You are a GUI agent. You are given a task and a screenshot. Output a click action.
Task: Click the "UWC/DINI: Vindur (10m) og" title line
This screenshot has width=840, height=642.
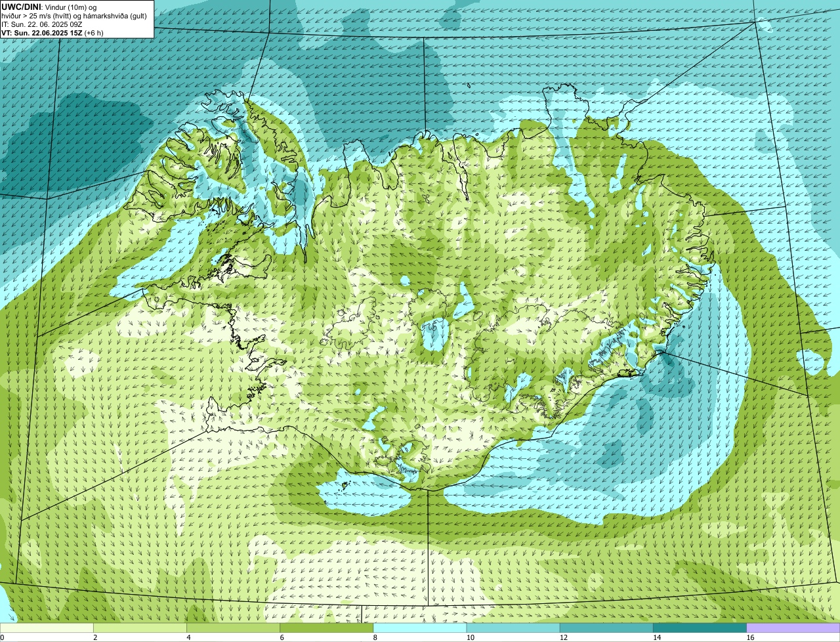point(49,7)
